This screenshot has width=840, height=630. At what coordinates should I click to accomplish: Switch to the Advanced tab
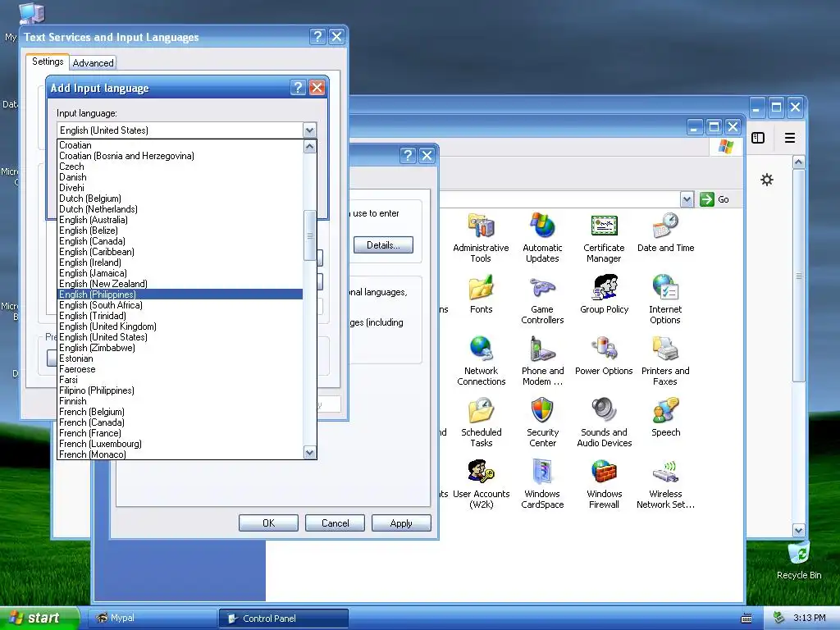point(94,62)
